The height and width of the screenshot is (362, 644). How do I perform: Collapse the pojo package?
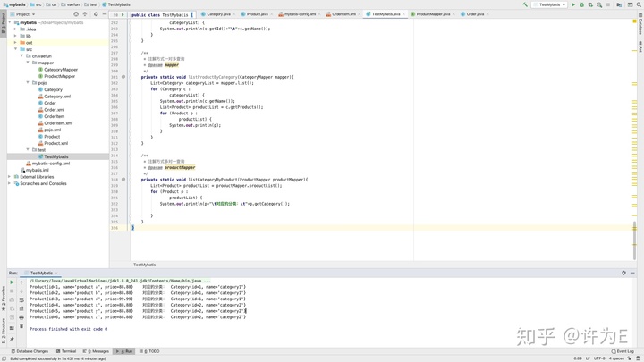[x=28, y=82]
